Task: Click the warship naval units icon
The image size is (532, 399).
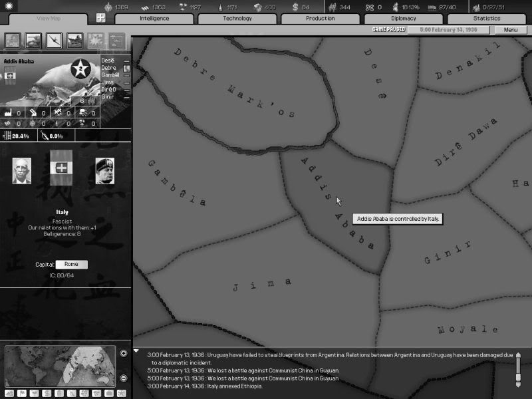Action: [x=74, y=41]
